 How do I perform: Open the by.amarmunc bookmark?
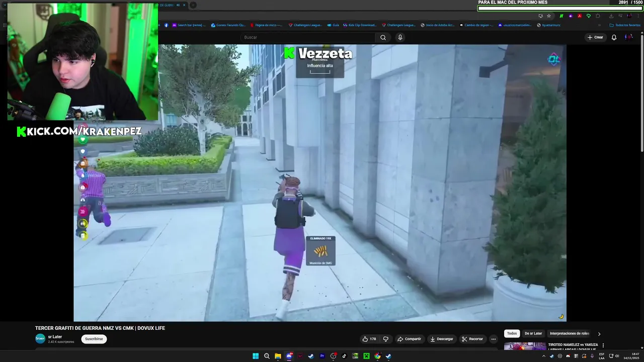point(548,25)
